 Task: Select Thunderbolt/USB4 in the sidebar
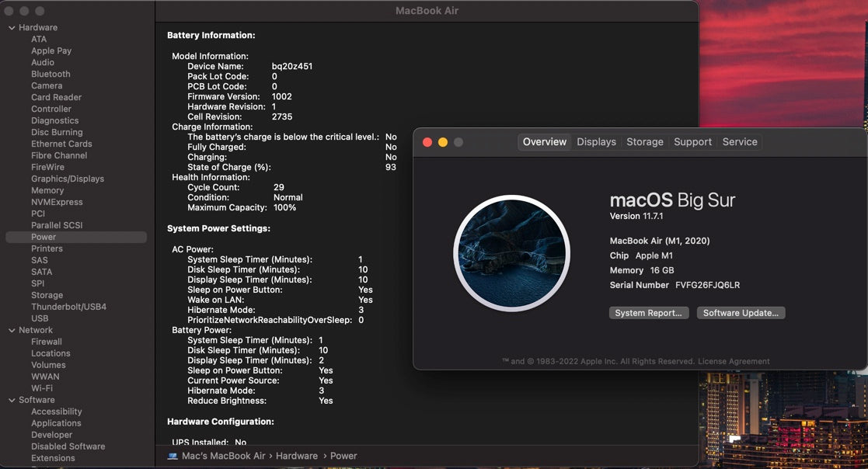[x=68, y=307]
